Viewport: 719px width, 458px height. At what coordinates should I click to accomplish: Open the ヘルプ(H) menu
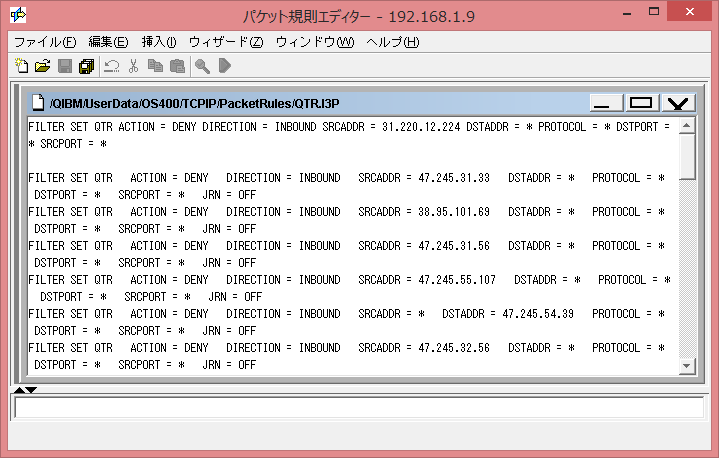coord(393,42)
